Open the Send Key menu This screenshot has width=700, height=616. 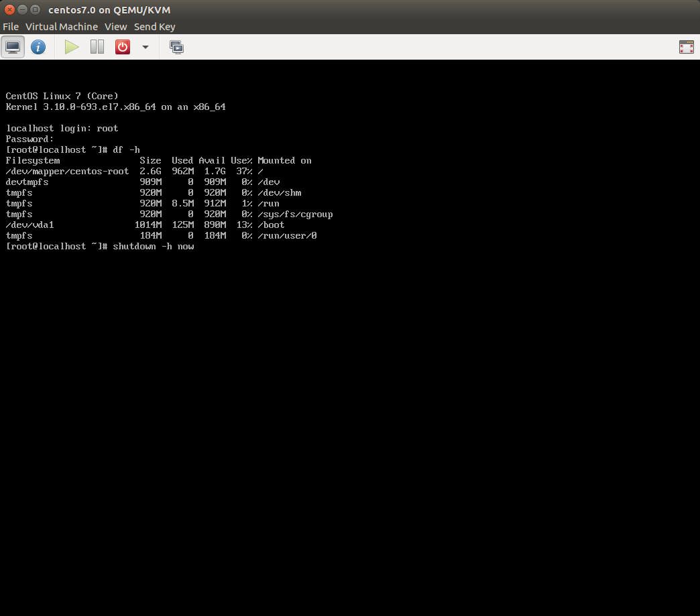point(154,27)
